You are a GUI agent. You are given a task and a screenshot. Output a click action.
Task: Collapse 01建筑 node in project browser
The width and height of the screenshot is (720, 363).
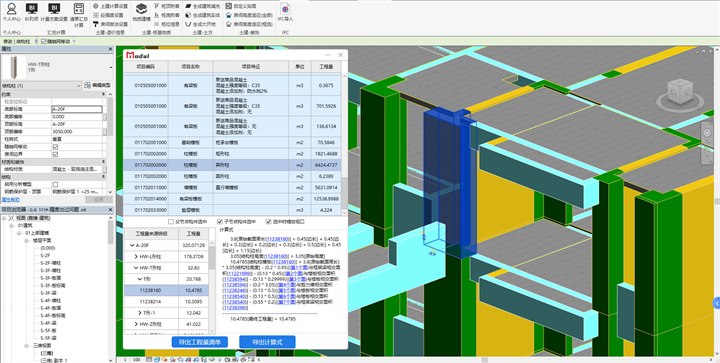[x=12, y=225]
